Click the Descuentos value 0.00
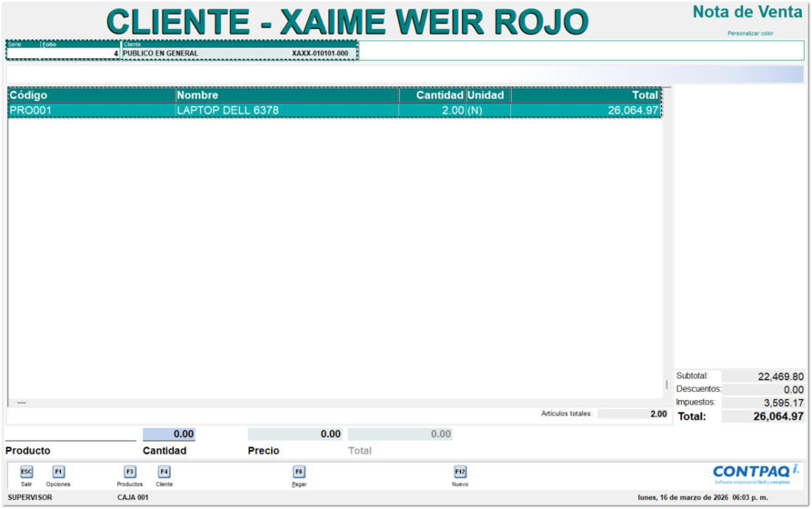812x509 pixels. [x=763, y=389]
